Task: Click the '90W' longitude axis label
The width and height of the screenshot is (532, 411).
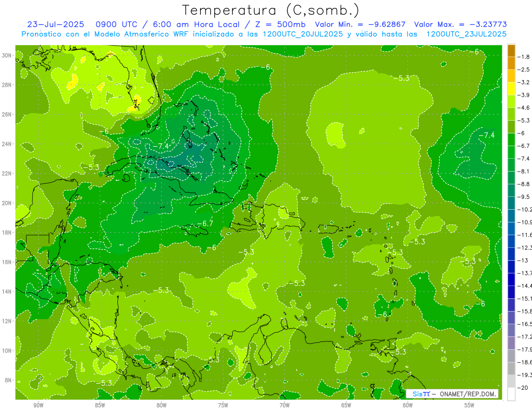Action: coord(38,405)
